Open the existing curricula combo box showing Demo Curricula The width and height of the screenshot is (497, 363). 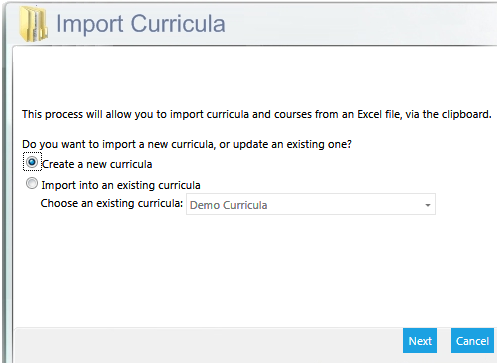tap(311, 204)
